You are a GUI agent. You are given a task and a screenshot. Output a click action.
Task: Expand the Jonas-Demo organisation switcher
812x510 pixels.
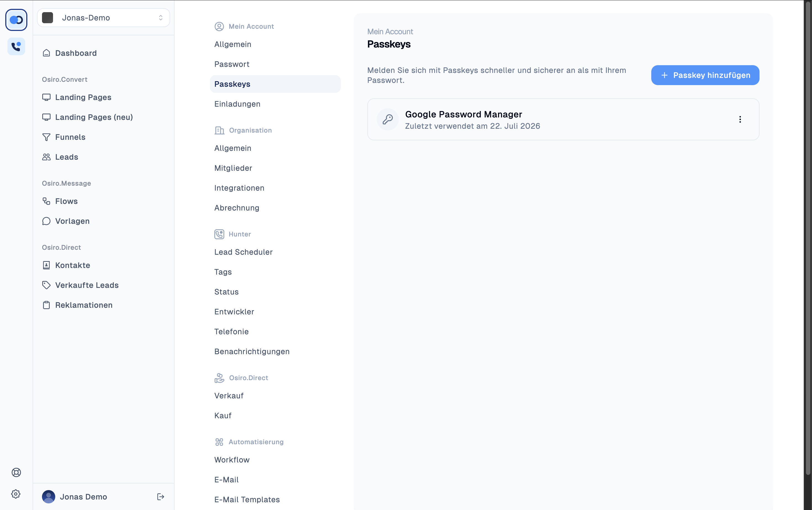pos(103,17)
